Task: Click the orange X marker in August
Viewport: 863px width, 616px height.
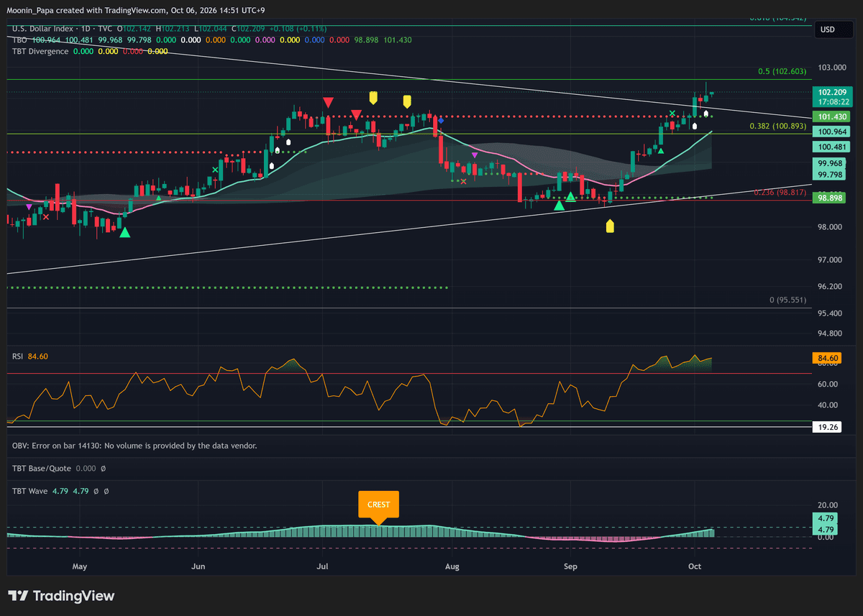Action: [x=463, y=181]
